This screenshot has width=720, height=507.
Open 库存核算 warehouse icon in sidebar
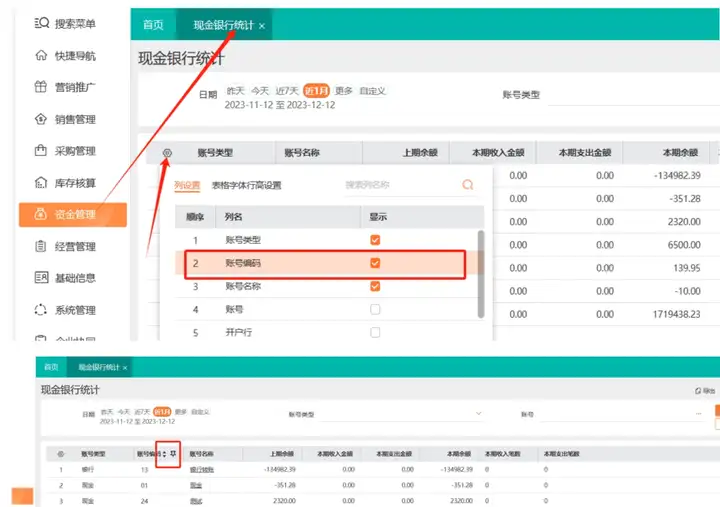pyautogui.click(x=41, y=183)
